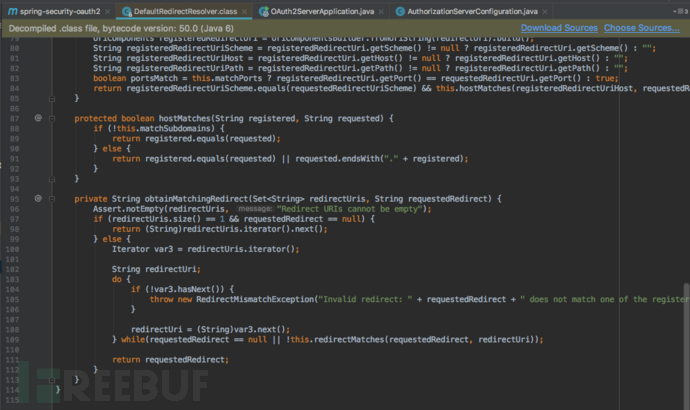Click the private keyword on line 95
This screenshot has width=690, height=410.
click(91, 199)
